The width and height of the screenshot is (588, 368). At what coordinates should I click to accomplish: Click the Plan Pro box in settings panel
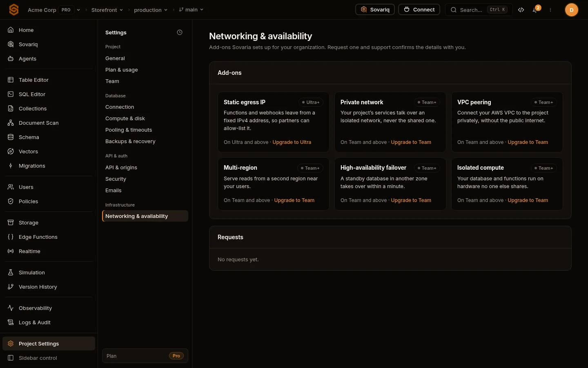click(x=145, y=356)
